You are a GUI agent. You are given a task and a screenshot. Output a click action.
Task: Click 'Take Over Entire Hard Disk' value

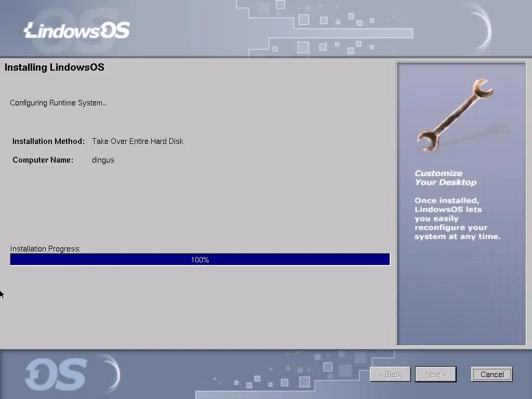pyautogui.click(x=137, y=141)
